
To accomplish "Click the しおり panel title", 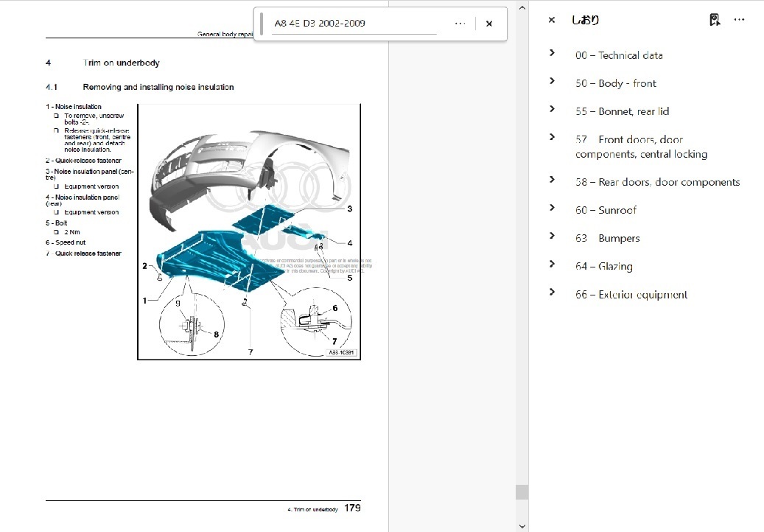I will [585, 20].
